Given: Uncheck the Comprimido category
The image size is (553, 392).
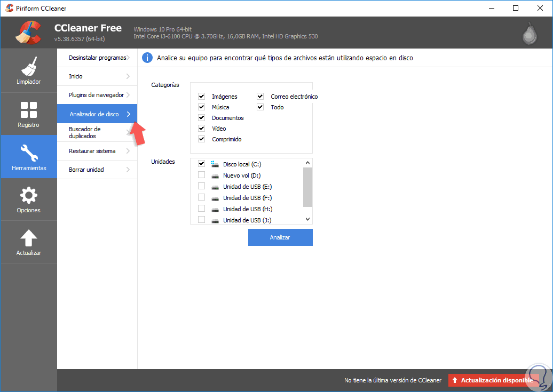Looking at the screenshot, I should [201, 139].
